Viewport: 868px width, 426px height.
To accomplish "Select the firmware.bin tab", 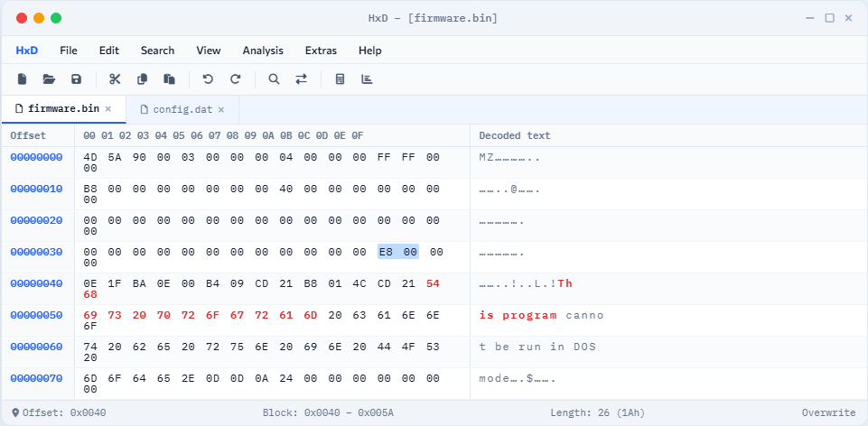I will (x=63, y=109).
